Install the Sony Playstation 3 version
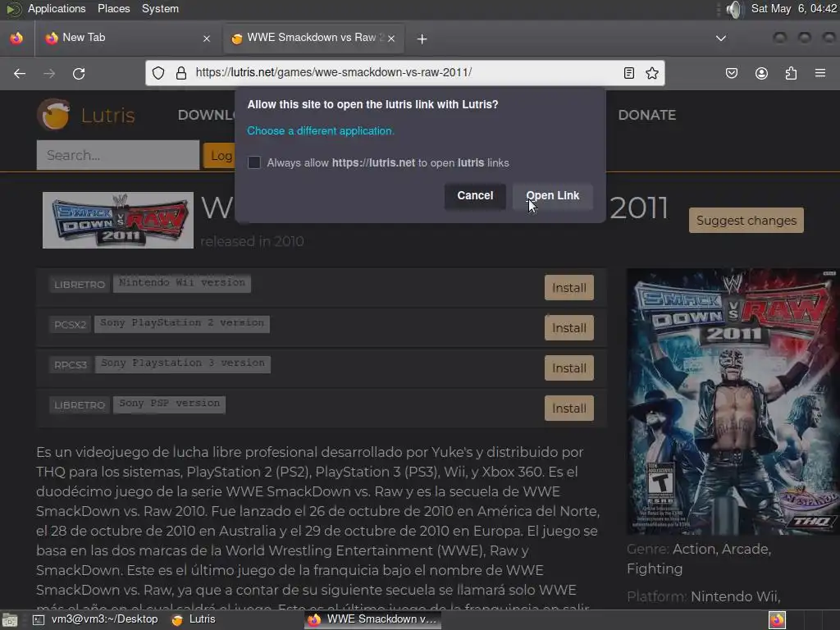The width and height of the screenshot is (840, 630). 569,368
